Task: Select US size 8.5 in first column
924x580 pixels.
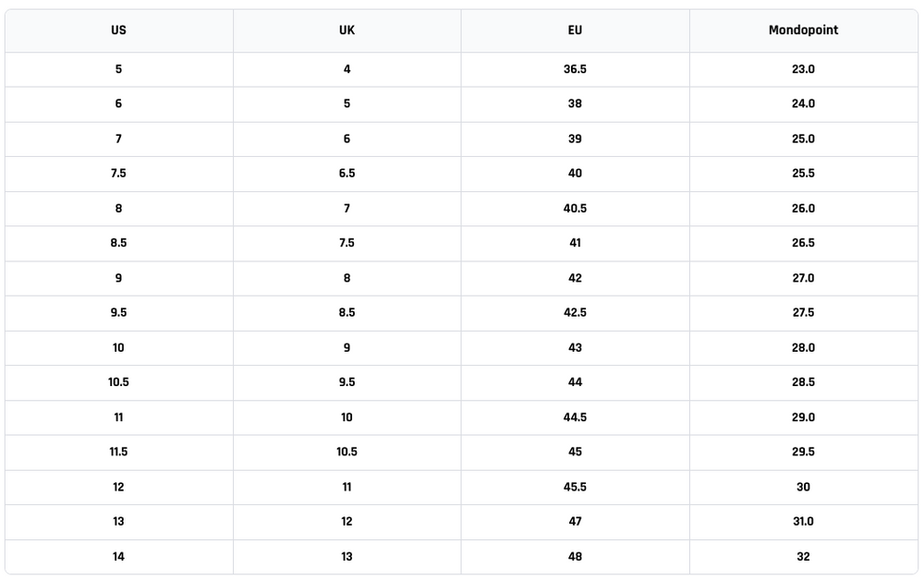Action: tap(118, 243)
